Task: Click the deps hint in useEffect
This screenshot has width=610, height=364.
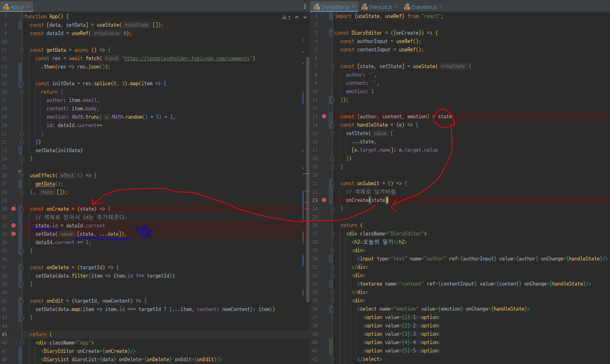Action: click(47, 192)
